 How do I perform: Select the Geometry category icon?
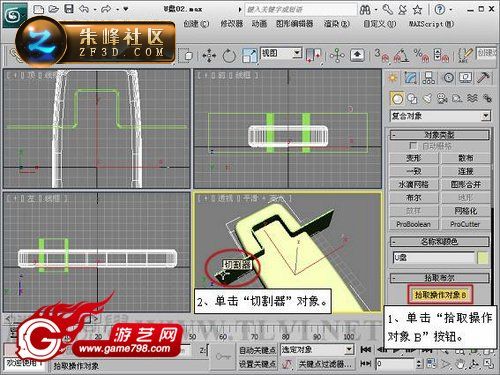pos(397,99)
